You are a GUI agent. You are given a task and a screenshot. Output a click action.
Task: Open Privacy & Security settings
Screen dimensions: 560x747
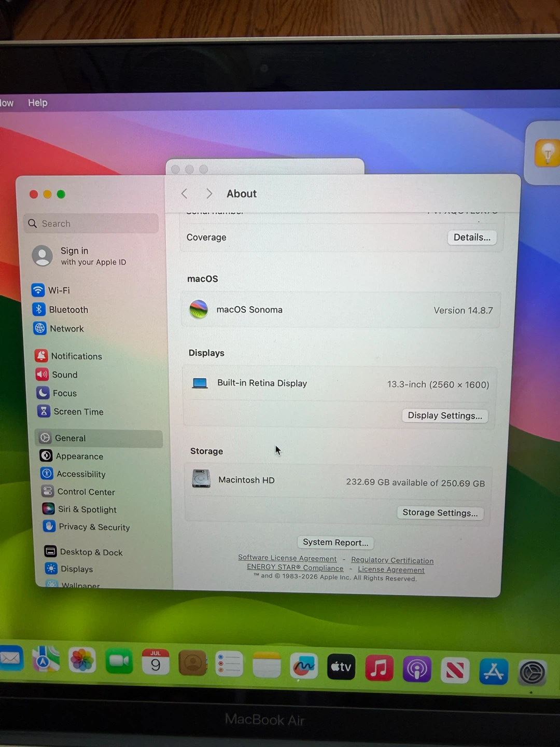tap(87, 527)
